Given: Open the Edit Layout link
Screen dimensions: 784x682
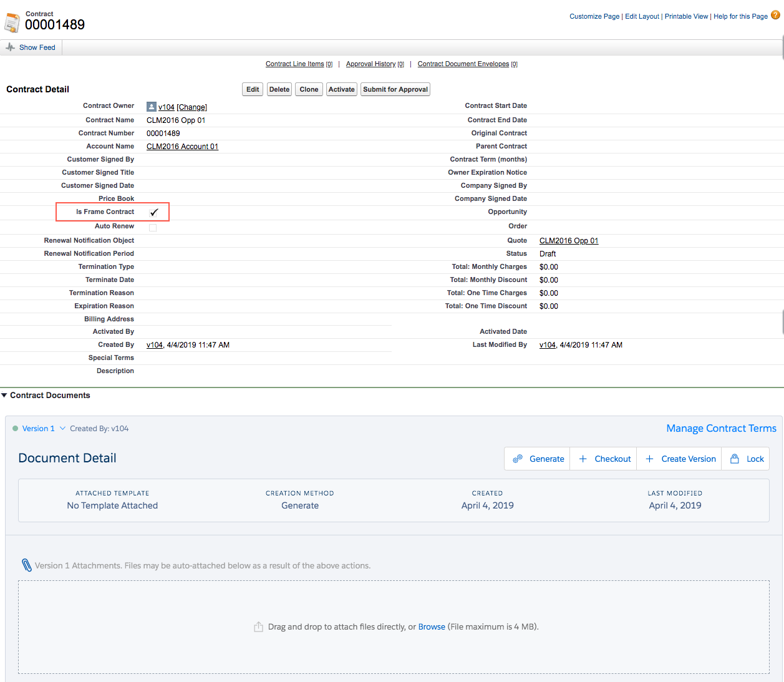Looking at the screenshot, I should pos(642,16).
